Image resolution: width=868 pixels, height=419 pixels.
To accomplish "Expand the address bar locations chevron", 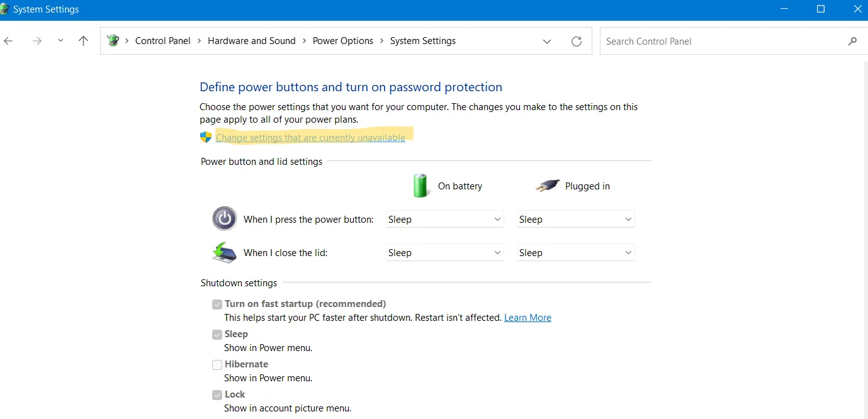I will tap(547, 40).
